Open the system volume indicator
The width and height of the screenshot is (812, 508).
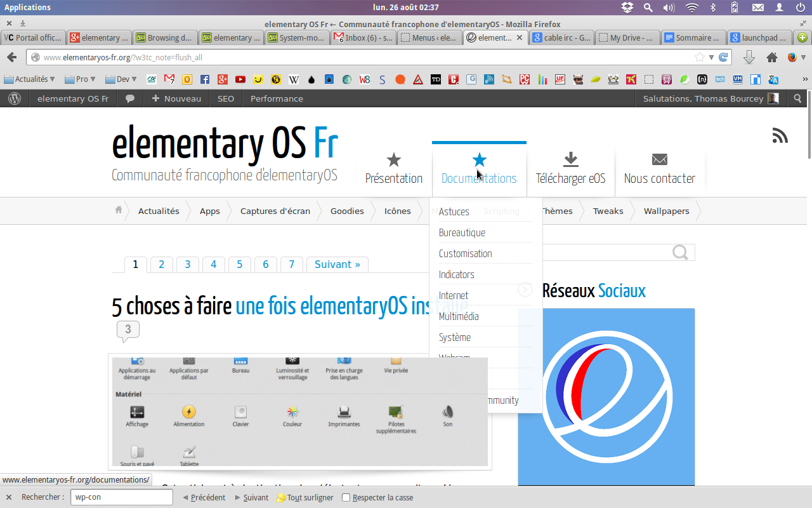(669, 8)
